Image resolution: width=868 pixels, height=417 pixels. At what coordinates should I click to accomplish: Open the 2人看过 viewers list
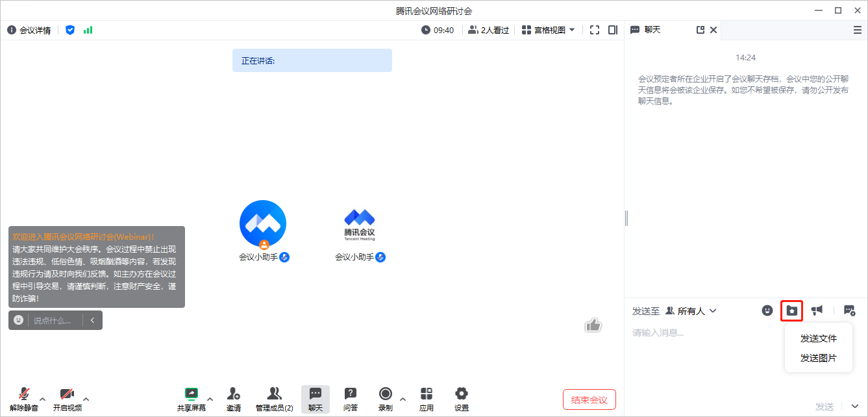(488, 30)
